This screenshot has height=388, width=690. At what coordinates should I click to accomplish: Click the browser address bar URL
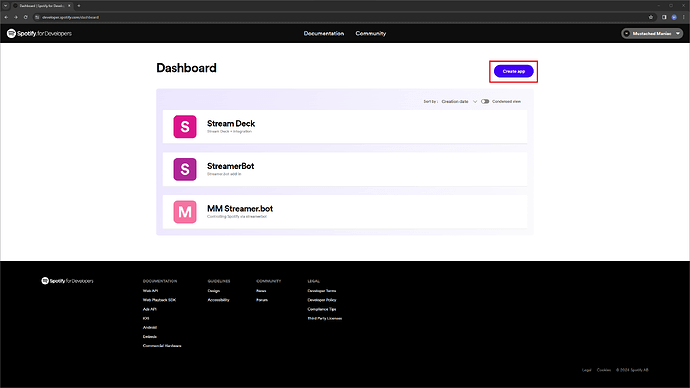(x=70, y=17)
